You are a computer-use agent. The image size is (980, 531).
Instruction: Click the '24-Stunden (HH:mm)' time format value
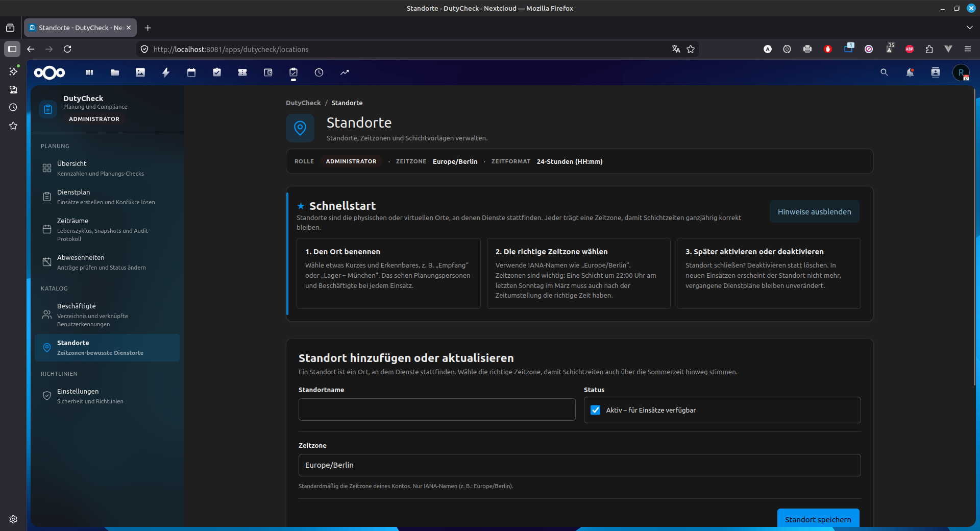coord(570,161)
